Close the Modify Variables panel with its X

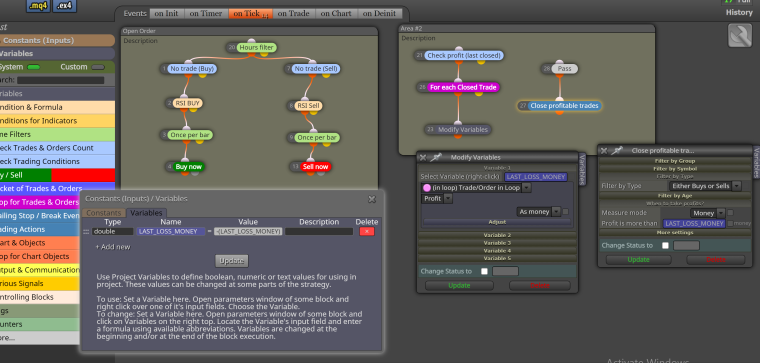pos(423,157)
